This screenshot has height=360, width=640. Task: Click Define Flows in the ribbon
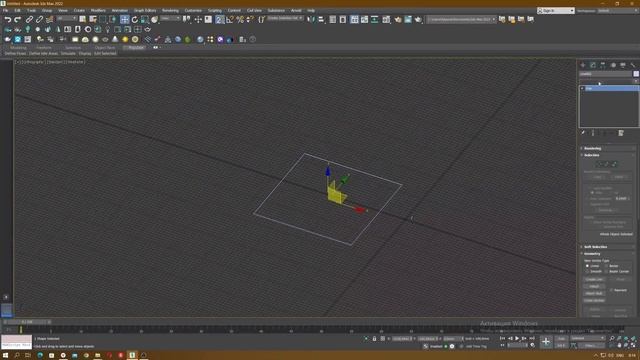tap(16, 53)
